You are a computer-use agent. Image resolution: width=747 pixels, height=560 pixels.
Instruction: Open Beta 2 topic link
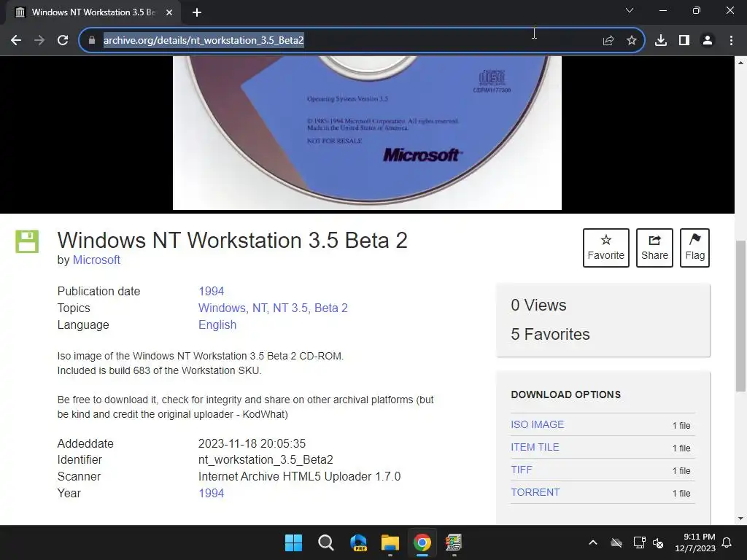pos(331,308)
